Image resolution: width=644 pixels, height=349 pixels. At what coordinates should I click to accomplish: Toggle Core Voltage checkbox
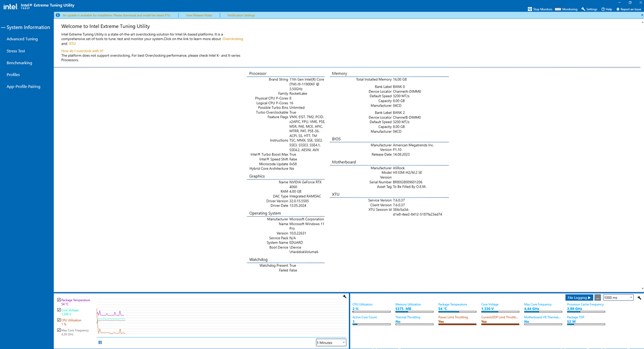tap(59, 310)
